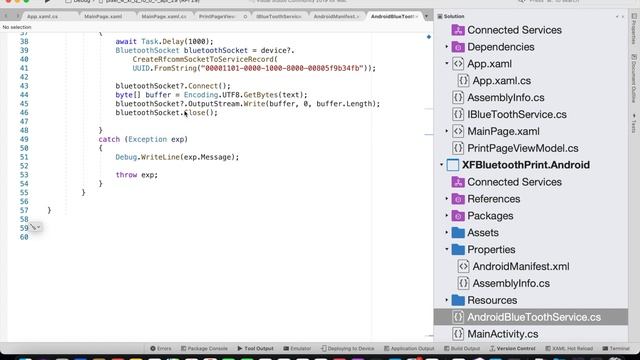
Task: Click the MainActivity.cs file icon
Action: click(458, 334)
